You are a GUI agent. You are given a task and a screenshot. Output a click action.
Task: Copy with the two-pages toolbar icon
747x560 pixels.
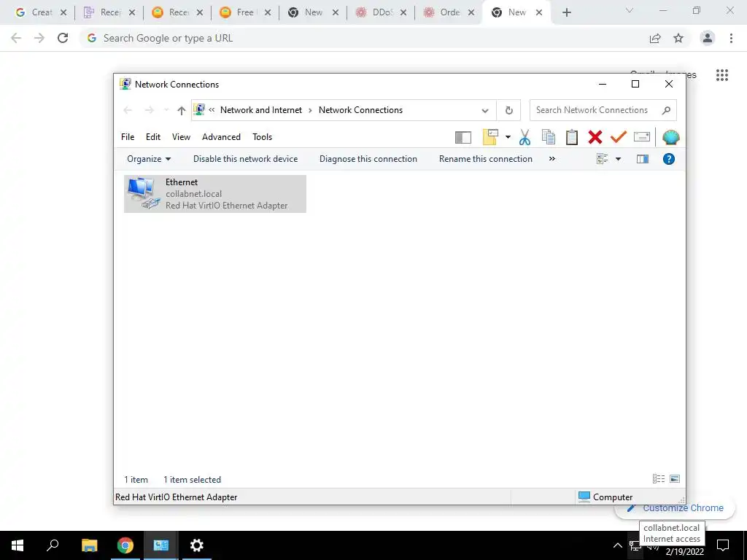tap(549, 137)
